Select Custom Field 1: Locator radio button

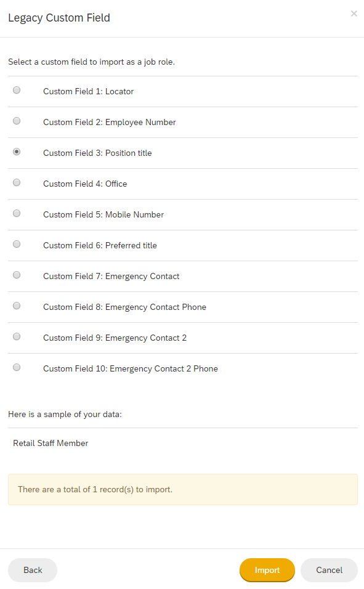coord(17,90)
